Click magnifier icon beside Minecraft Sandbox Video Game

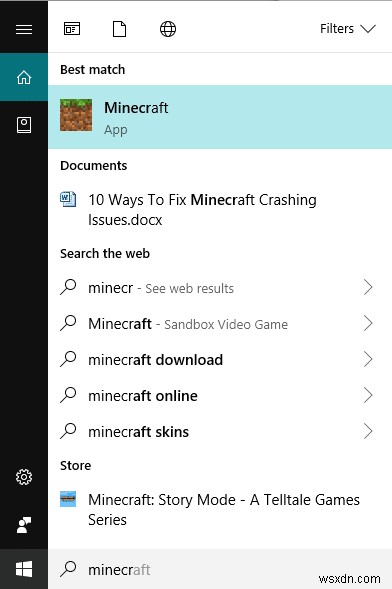[x=68, y=323]
